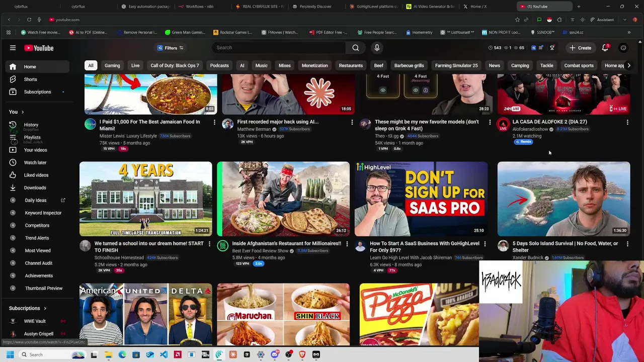Bookmark this page with the star icon

[x=517, y=20]
